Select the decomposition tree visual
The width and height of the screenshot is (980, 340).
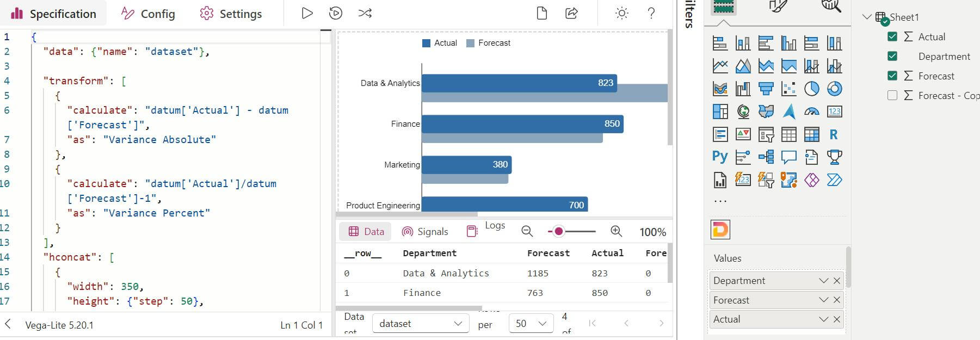[x=766, y=157]
